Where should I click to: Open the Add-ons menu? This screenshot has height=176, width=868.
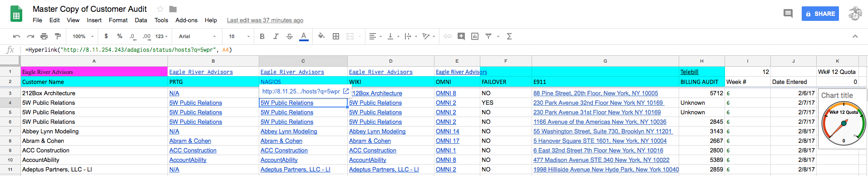click(x=187, y=20)
